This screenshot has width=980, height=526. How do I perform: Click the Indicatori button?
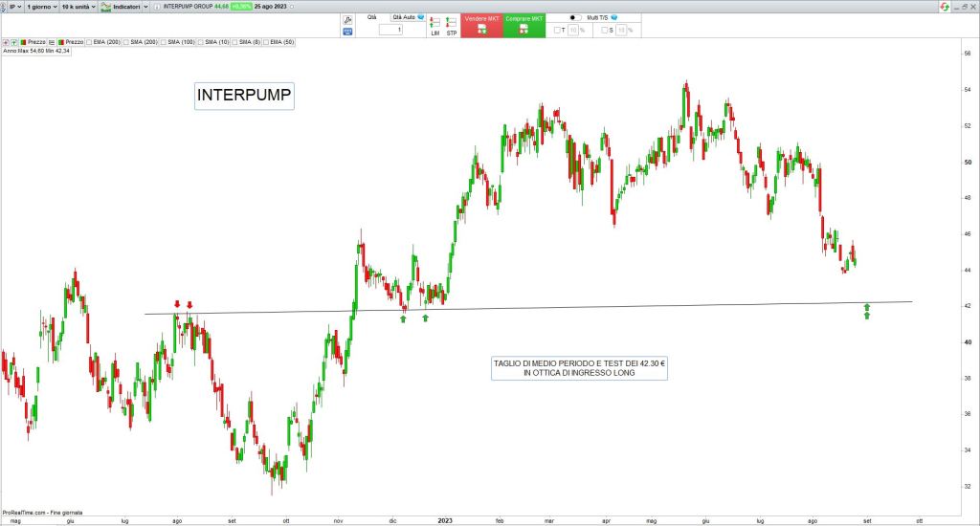coord(122,7)
